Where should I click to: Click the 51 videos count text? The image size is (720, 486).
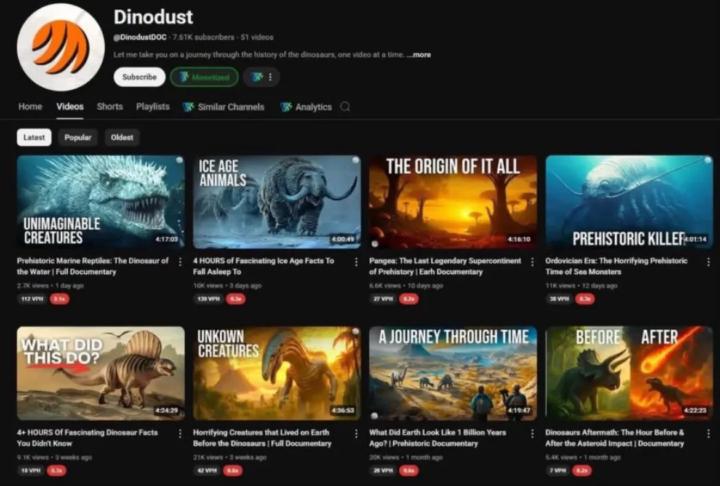[257, 37]
